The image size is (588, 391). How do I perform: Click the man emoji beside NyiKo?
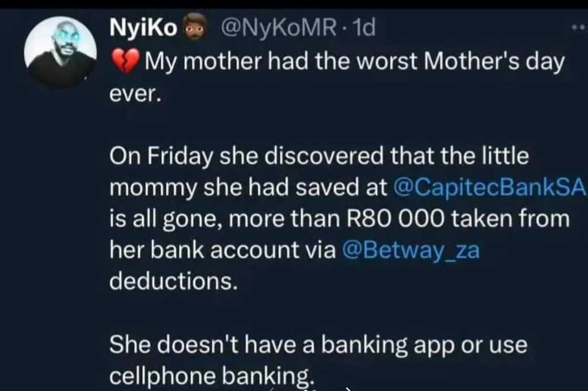coord(194,27)
